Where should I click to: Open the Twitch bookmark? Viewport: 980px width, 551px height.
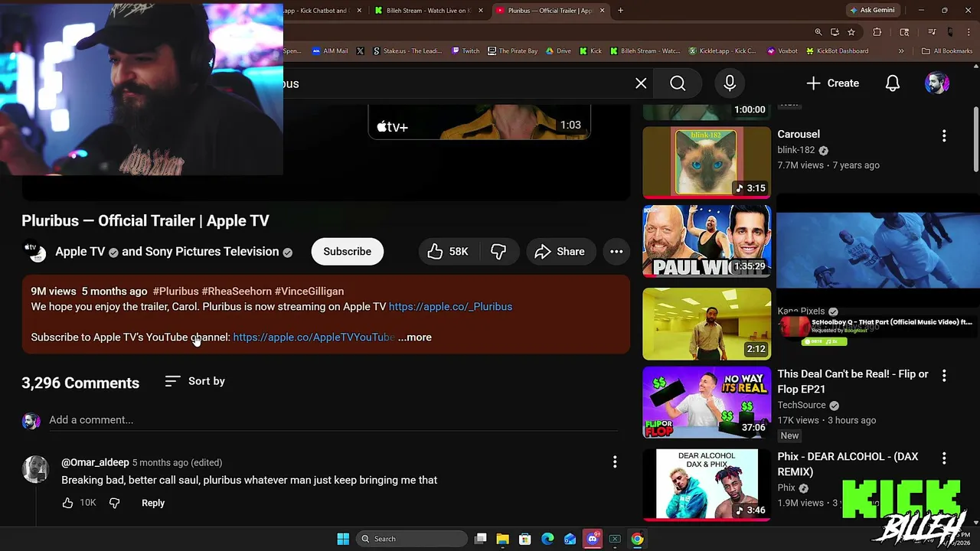pyautogui.click(x=465, y=51)
